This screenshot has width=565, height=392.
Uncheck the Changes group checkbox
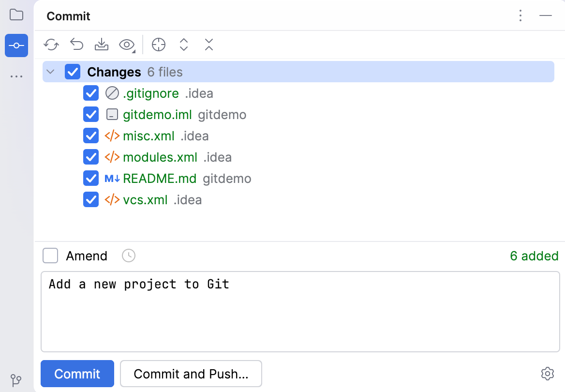73,72
